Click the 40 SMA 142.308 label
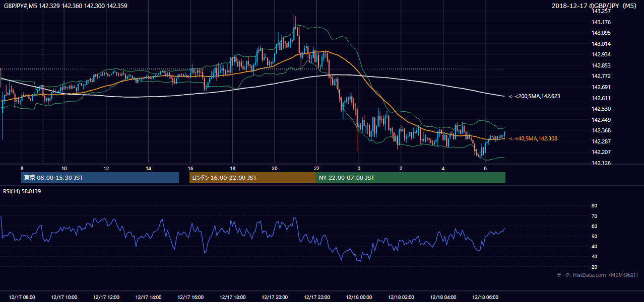Screen dimensions: 644x302 (533, 138)
